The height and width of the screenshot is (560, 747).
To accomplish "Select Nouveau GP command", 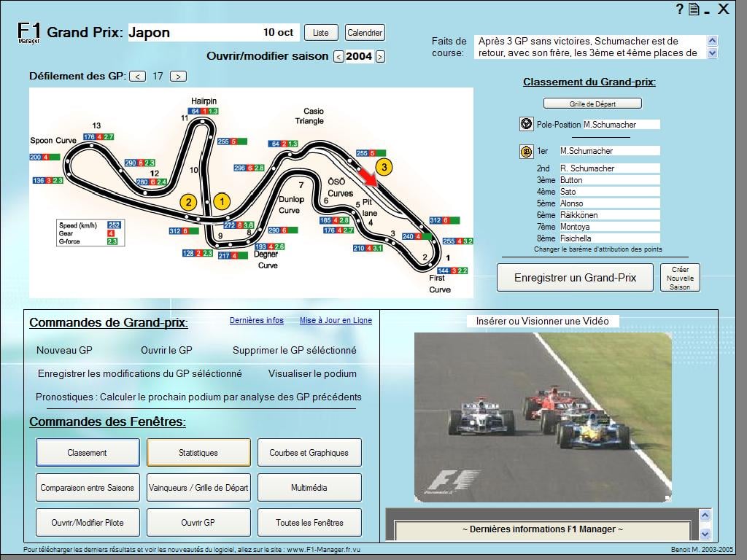I will [64, 351].
